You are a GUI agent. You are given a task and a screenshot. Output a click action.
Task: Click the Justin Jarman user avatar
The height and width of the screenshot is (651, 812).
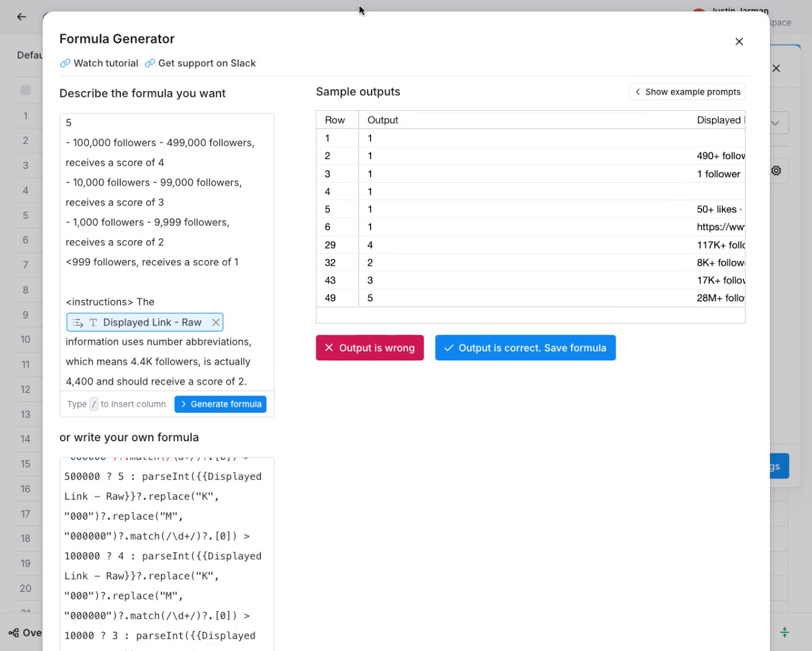point(699,11)
